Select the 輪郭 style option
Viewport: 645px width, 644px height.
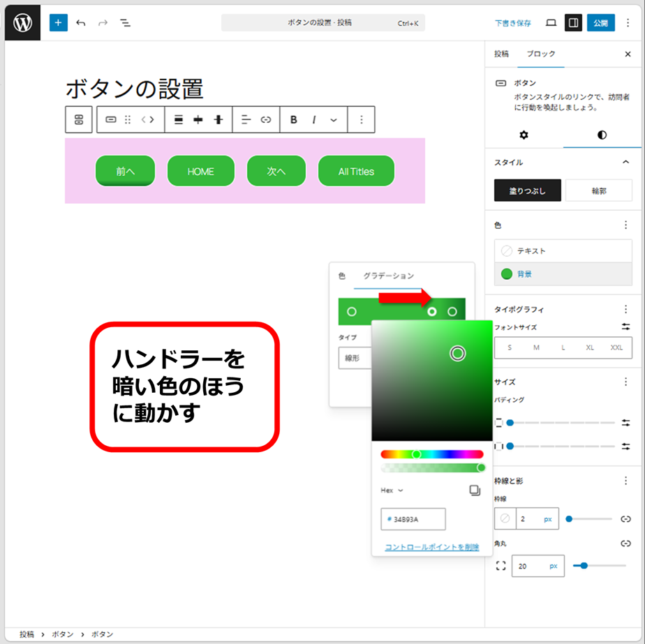[599, 190]
